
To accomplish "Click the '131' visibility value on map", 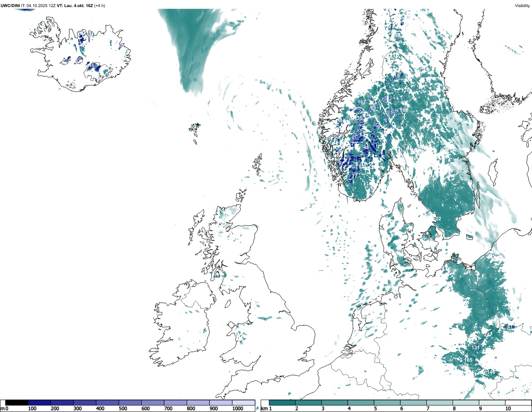I will tap(476, 348).
